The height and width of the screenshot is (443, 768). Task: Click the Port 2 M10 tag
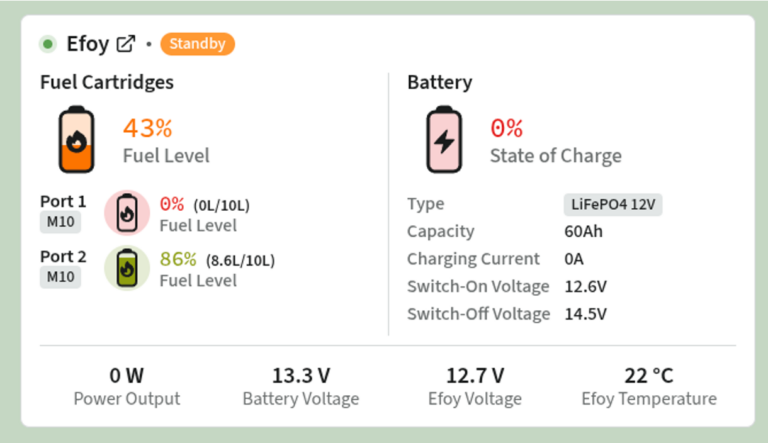click(x=60, y=277)
